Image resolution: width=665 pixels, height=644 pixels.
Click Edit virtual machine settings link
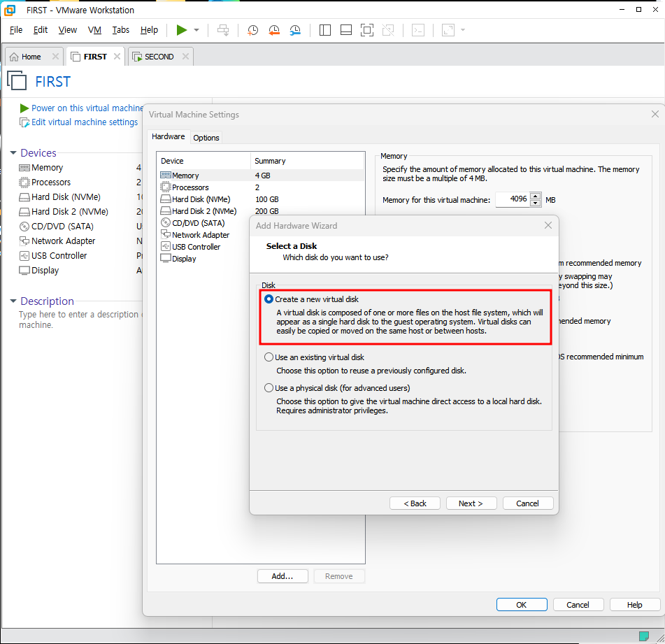[85, 122]
